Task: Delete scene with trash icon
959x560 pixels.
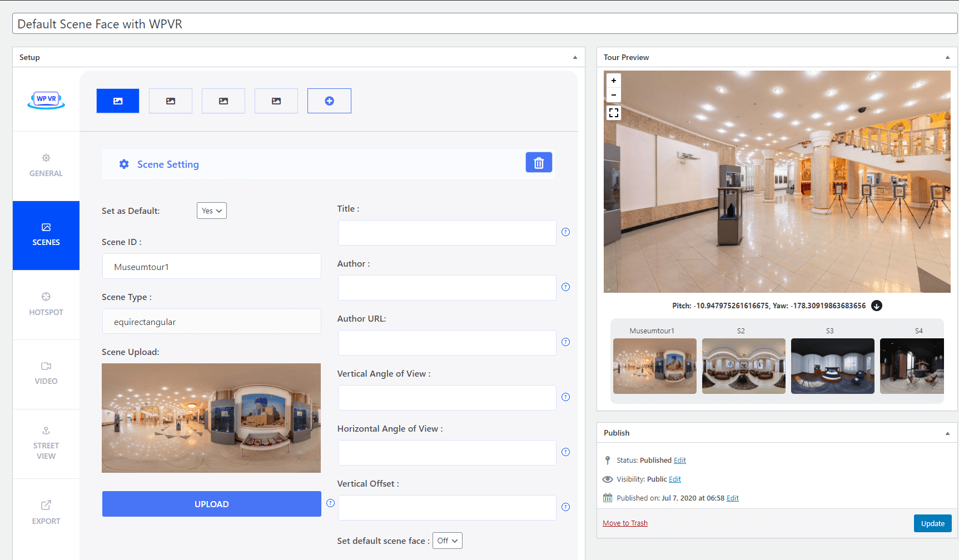Action: [539, 163]
